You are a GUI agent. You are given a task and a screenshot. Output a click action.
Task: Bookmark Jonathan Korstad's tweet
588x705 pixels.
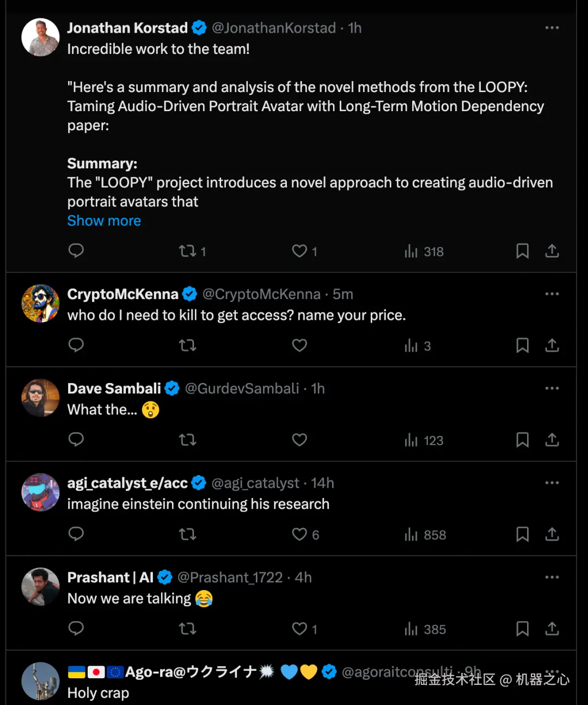coord(522,251)
